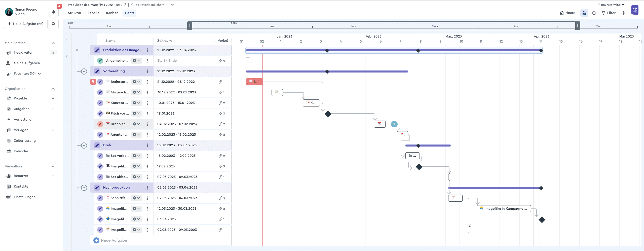The width and height of the screenshot is (644, 251).
Task: Switch to the Kanban tab
Action: coord(112,13)
